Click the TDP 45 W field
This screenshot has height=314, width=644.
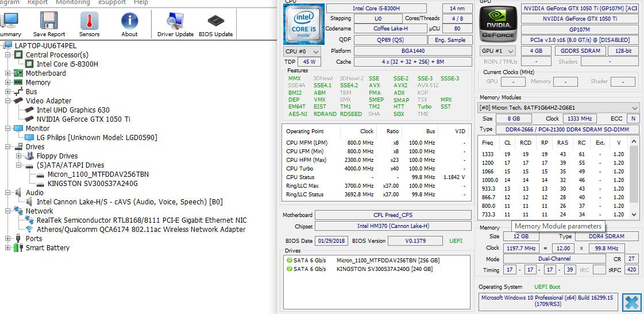pos(309,62)
